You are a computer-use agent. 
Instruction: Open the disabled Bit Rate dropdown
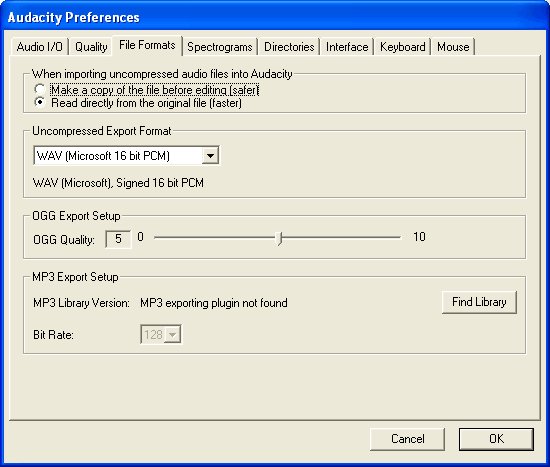click(161, 334)
